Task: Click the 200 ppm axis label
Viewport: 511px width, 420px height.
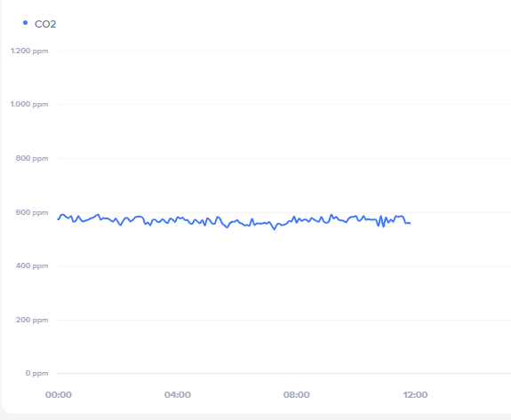Action: point(32,320)
